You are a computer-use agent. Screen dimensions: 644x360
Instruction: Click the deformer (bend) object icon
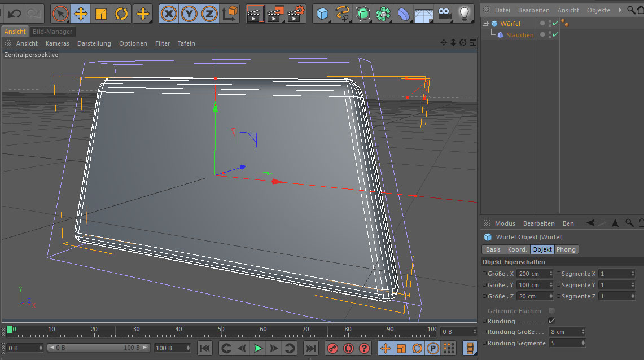click(403, 14)
